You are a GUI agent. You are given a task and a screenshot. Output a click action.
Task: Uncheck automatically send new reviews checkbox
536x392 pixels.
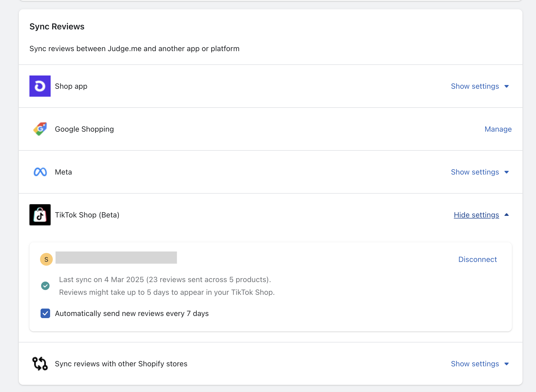point(45,313)
